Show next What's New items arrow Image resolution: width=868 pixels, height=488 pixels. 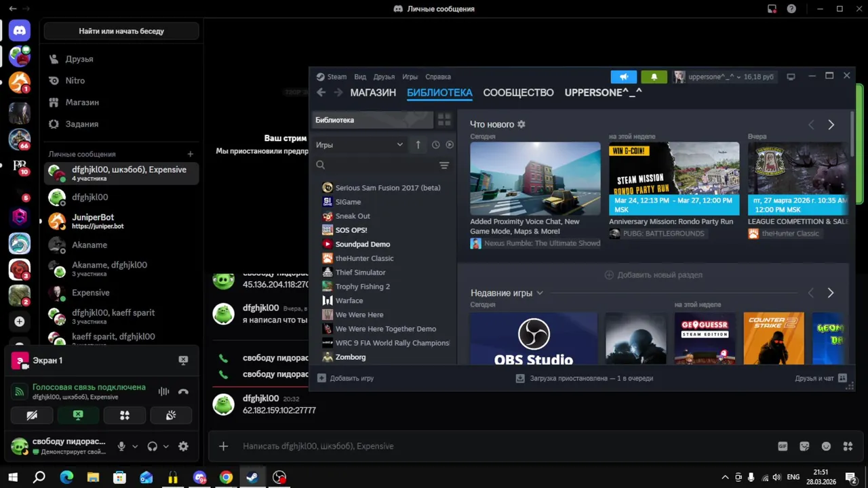click(831, 125)
